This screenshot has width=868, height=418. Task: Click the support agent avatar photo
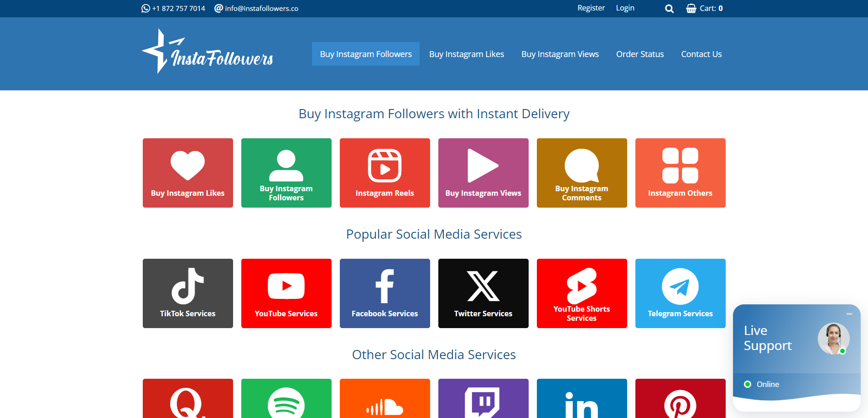click(833, 339)
